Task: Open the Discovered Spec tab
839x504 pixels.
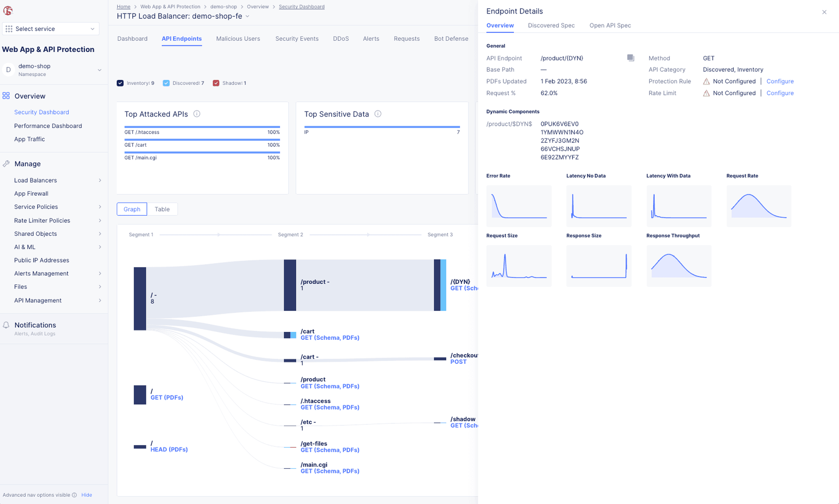Action: tap(551, 25)
